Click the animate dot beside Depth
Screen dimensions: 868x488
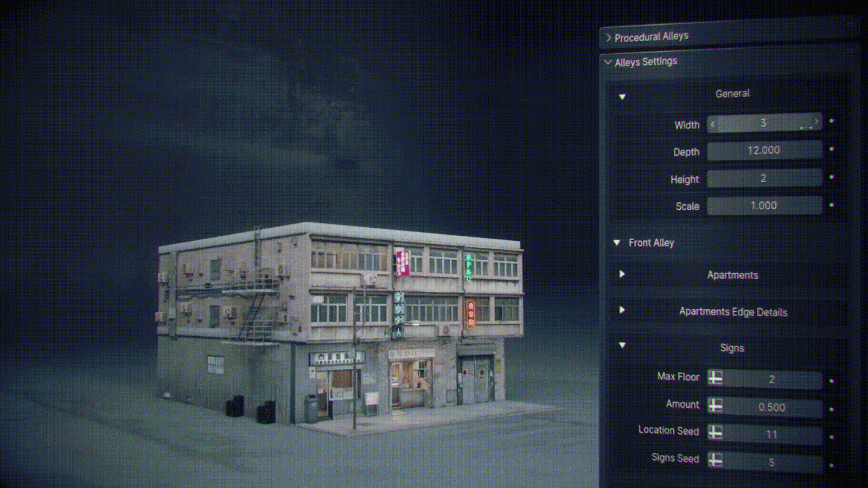coord(832,149)
